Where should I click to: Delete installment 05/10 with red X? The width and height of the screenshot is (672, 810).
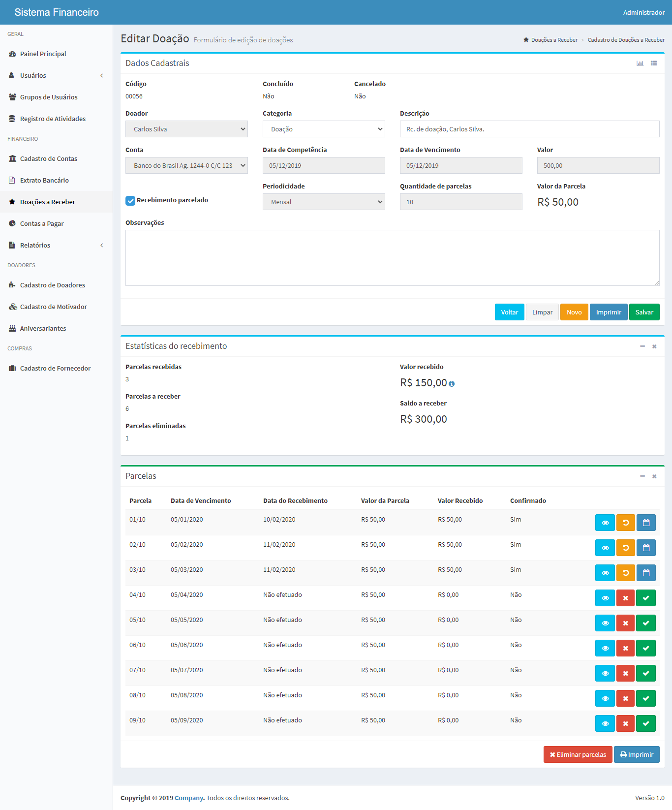(x=625, y=623)
